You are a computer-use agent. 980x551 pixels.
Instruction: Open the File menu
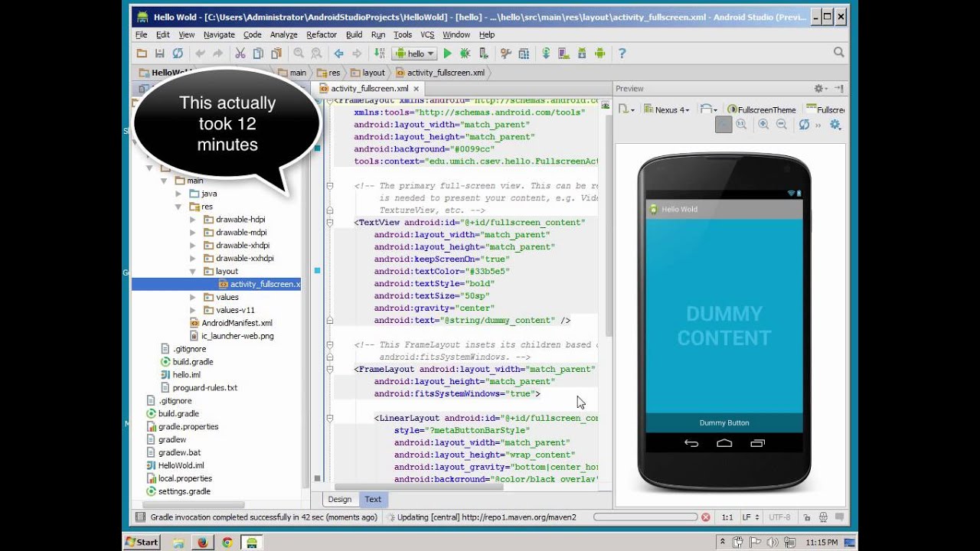coord(142,34)
